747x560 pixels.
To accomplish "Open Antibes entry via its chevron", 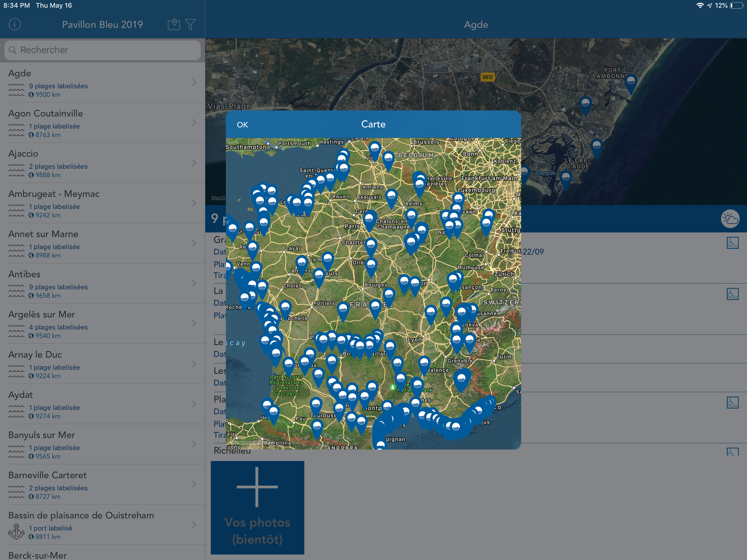I will pos(194,283).
